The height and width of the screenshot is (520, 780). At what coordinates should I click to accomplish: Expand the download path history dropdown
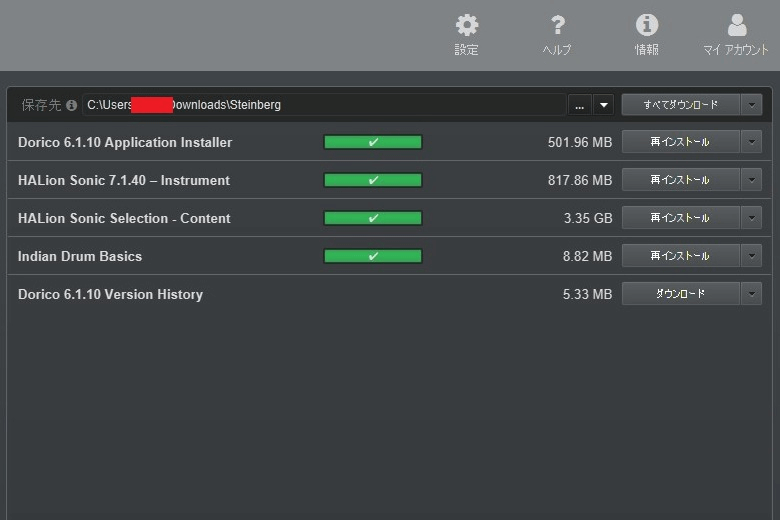click(x=603, y=105)
